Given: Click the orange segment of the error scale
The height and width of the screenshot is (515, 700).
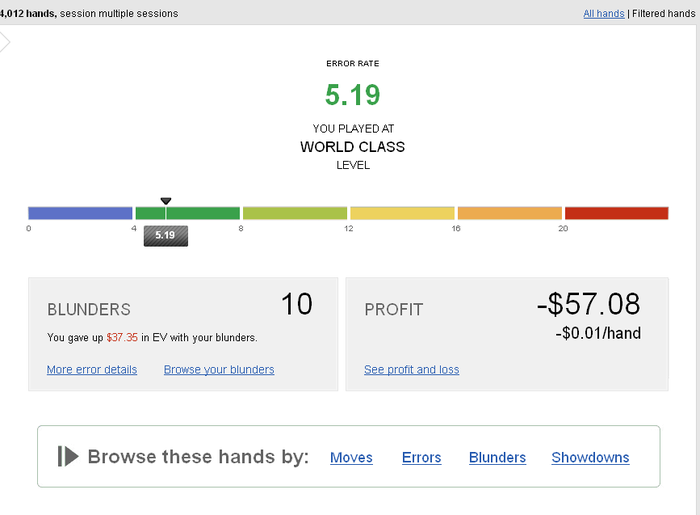Looking at the screenshot, I should (509, 213).
